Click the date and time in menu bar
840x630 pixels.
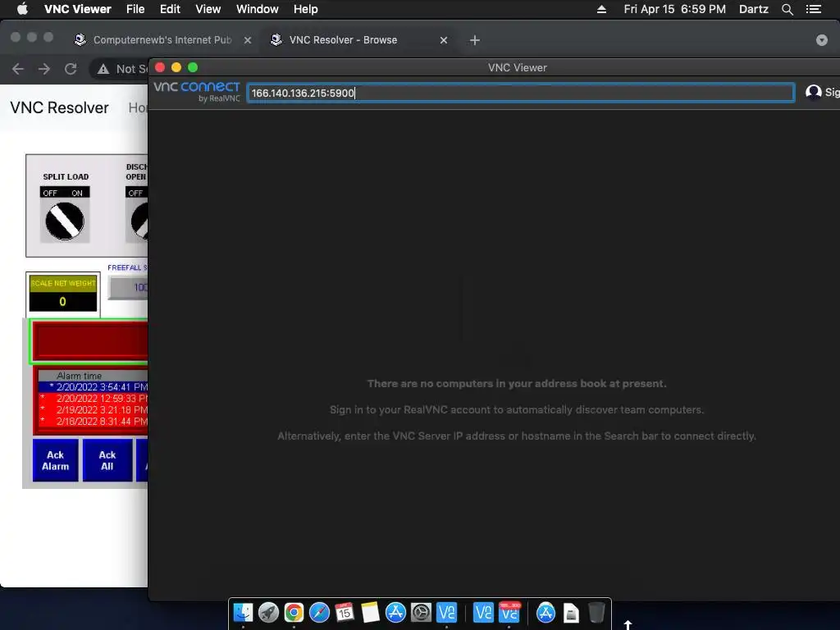pyautogui.click(x=674, y=9)
